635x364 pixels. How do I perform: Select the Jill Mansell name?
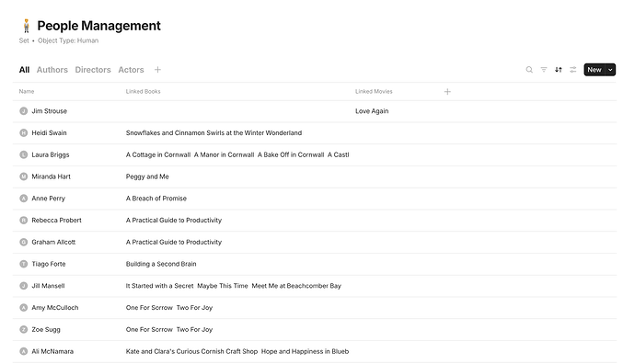[48, 286]
